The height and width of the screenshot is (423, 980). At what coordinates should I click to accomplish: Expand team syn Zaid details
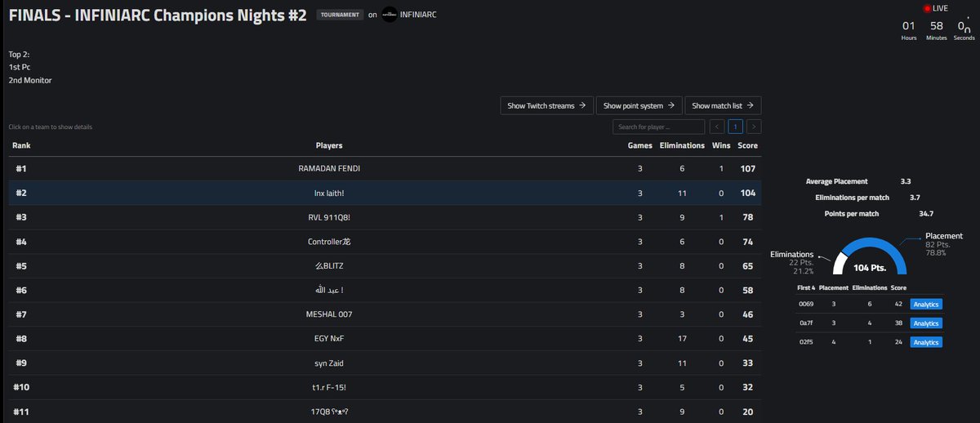[x=385, y=363]
